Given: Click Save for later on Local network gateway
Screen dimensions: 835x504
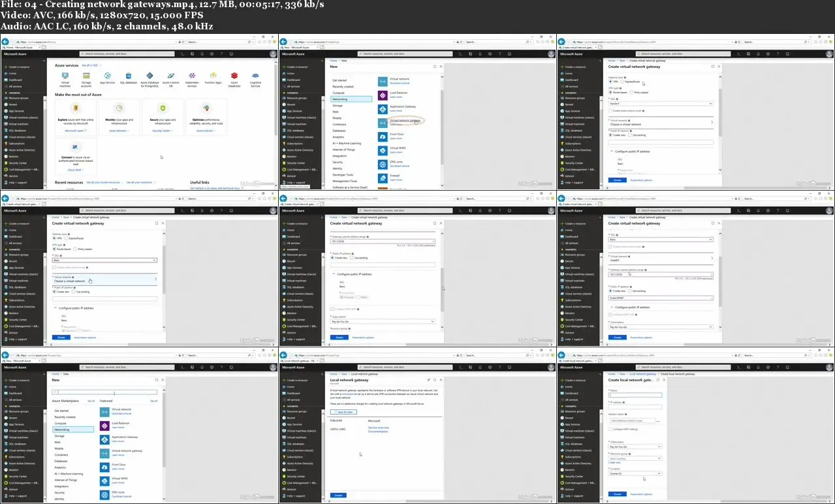Looking at the screenshot, I should point(343,413).
